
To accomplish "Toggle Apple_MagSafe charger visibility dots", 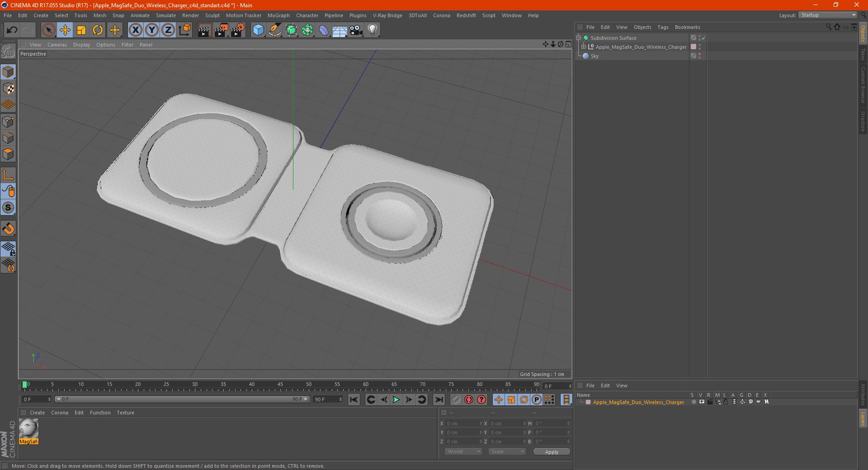I will point(700,47).
